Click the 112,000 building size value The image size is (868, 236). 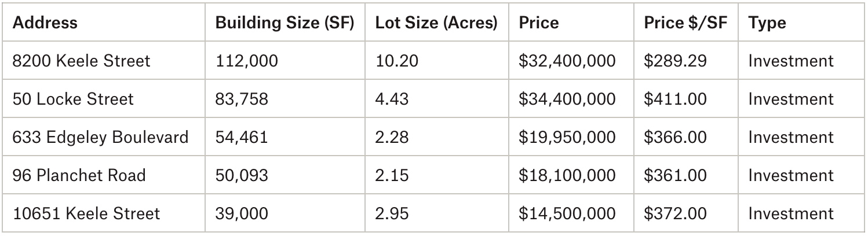(246, 61)
